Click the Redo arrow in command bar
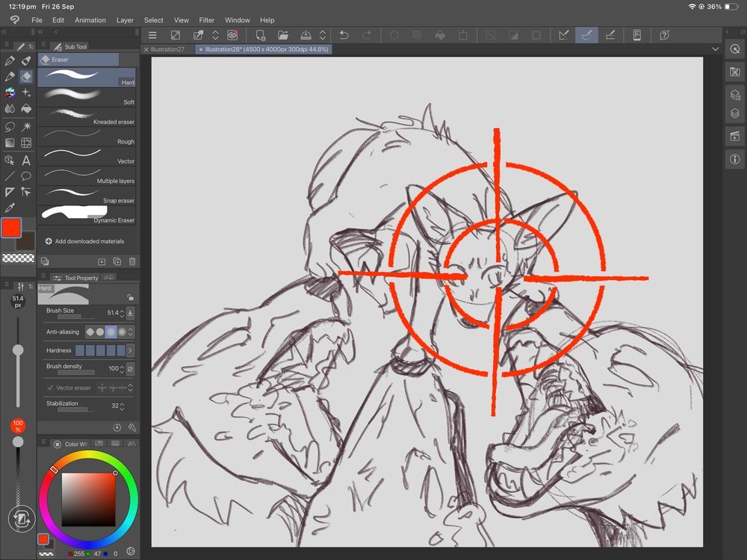The width and height of the screenshot is (747, 560). 366,35
